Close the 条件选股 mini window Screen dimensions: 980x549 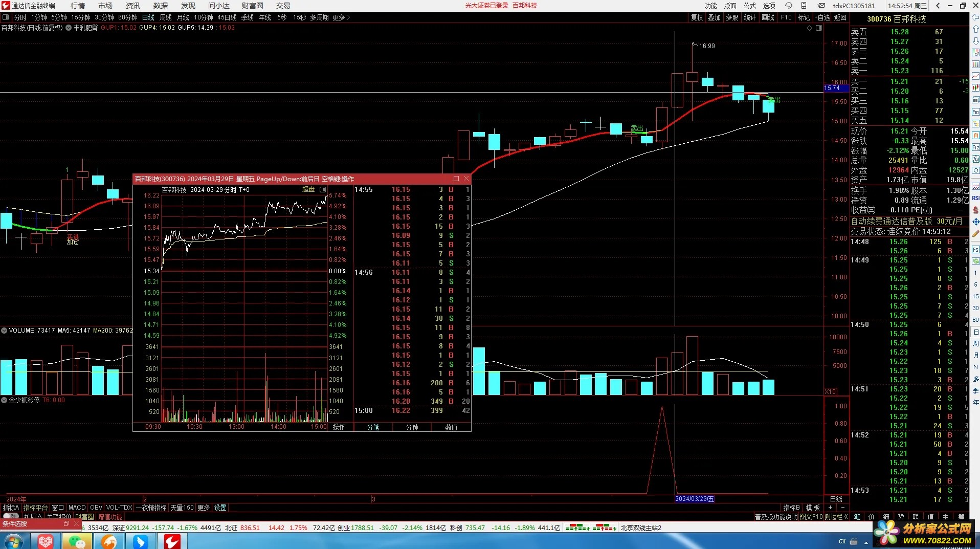pos(76,523)
